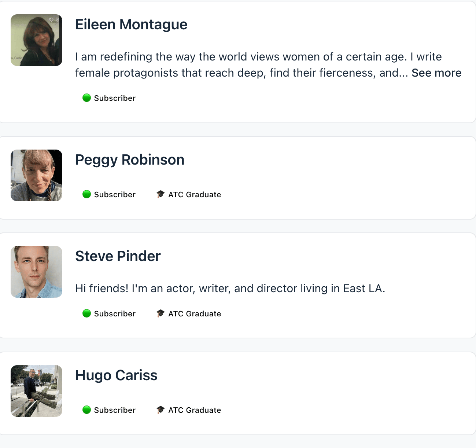Click graduation cap icon for Peggy Robinson
The width and height of the screenshot is (476, 448).
(x=160, y=194)
